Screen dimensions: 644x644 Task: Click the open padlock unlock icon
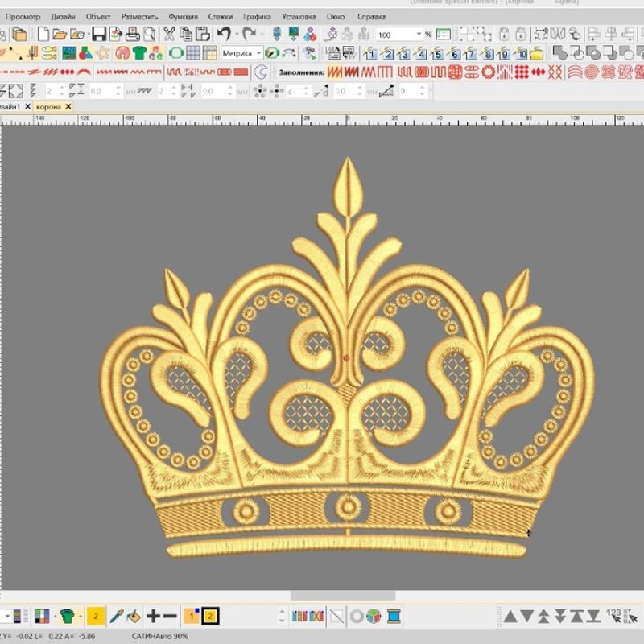click(520, 34)
